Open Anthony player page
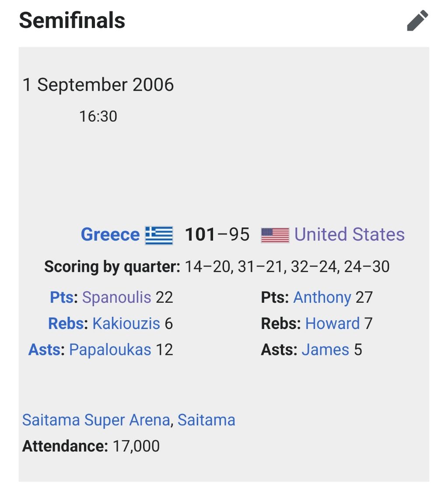 (322, 297)
